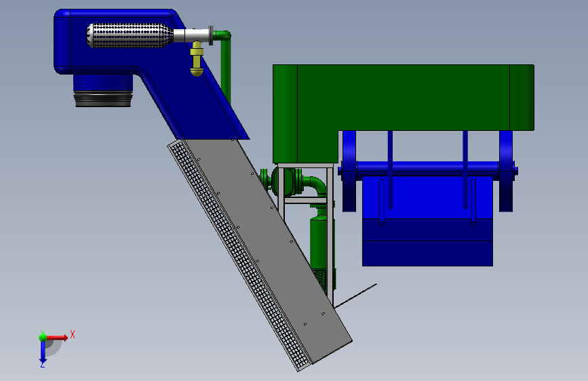The image size is (588, 381).
Task: Click the green Y axis ball of the triad
Action: click(x=43, y=337)
